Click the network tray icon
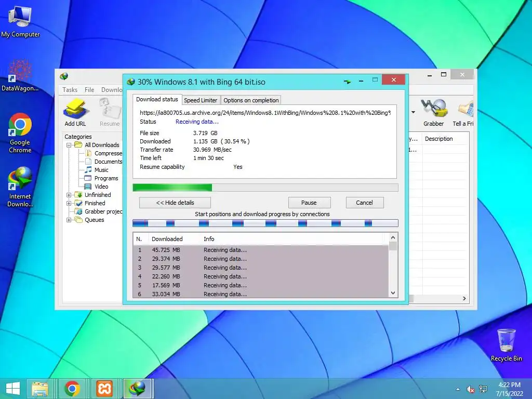Image resolution: width=532 pixels, height=399 pixels. (483, 389)
